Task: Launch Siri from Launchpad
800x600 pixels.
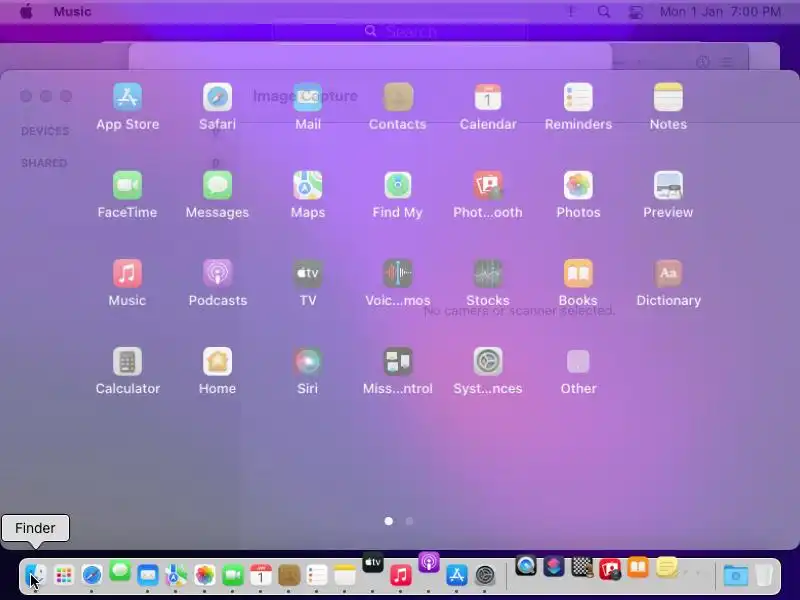Action: click(308, 362)
